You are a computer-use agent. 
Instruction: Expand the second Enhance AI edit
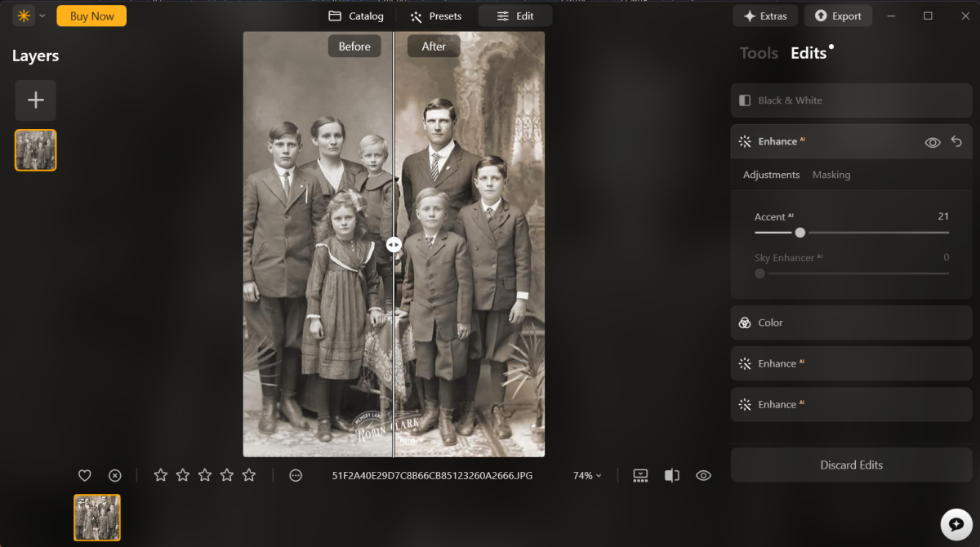(852, 363)
